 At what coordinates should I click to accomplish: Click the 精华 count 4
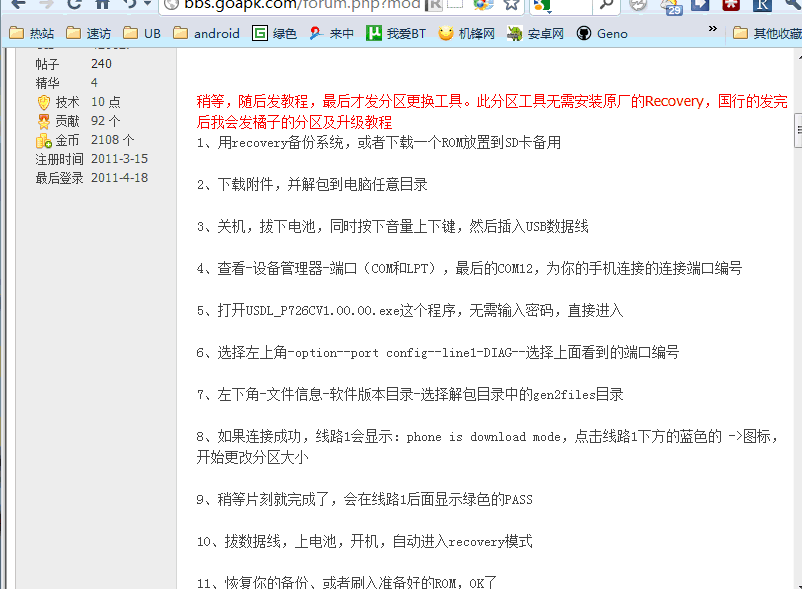[94, 83]
